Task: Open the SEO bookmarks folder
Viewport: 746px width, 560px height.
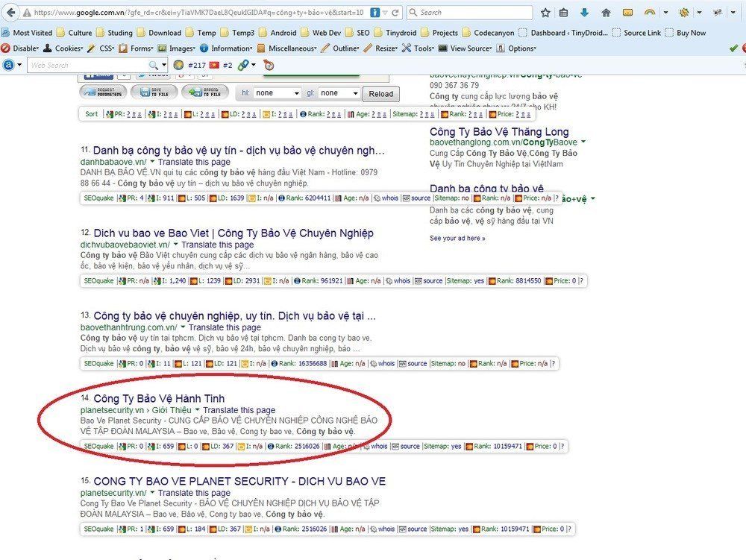Action: [357, 33]
